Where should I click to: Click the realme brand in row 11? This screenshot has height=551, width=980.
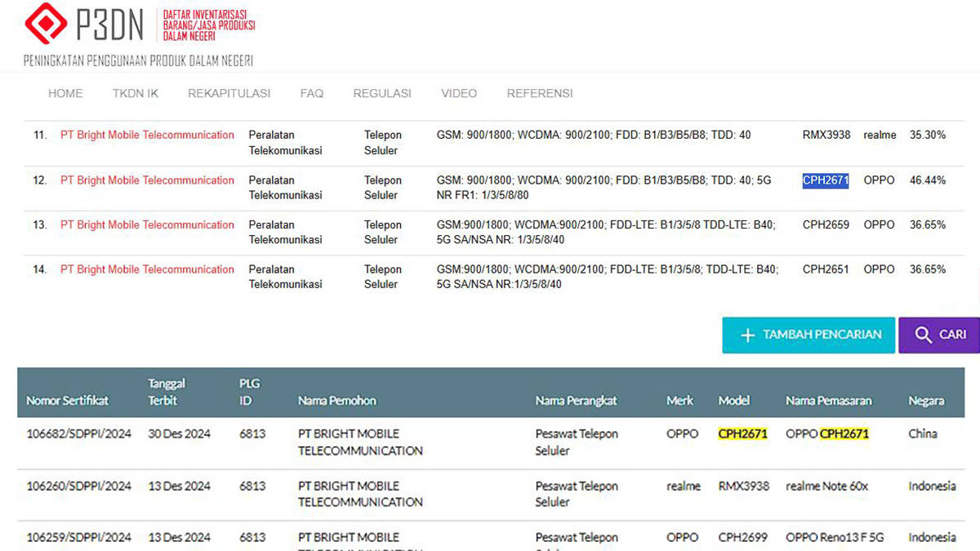[880, 135]
